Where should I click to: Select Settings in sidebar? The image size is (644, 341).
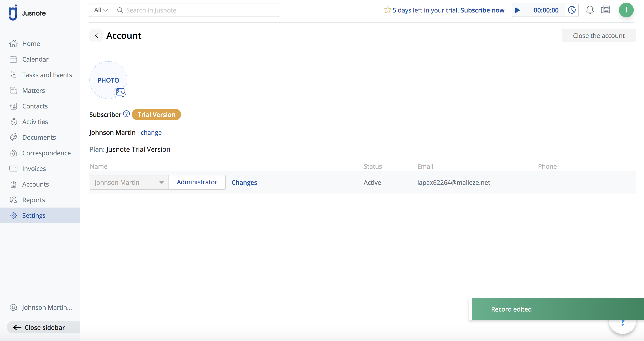40,215
